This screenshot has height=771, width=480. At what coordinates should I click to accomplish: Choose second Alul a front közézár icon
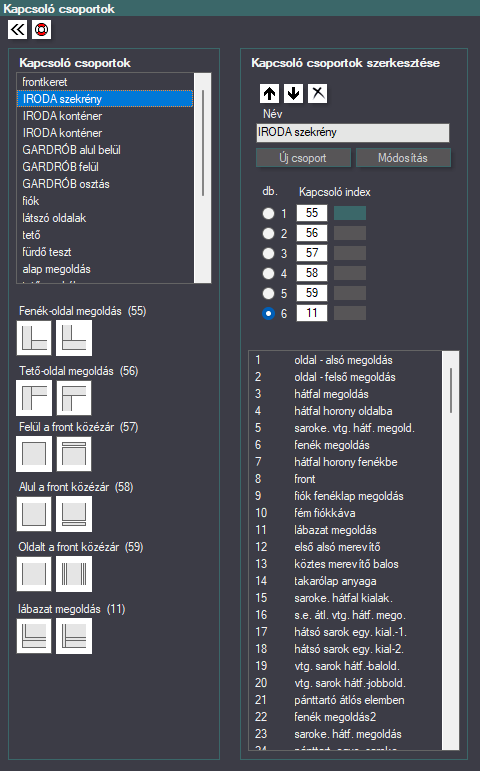[x=74, y=514]
